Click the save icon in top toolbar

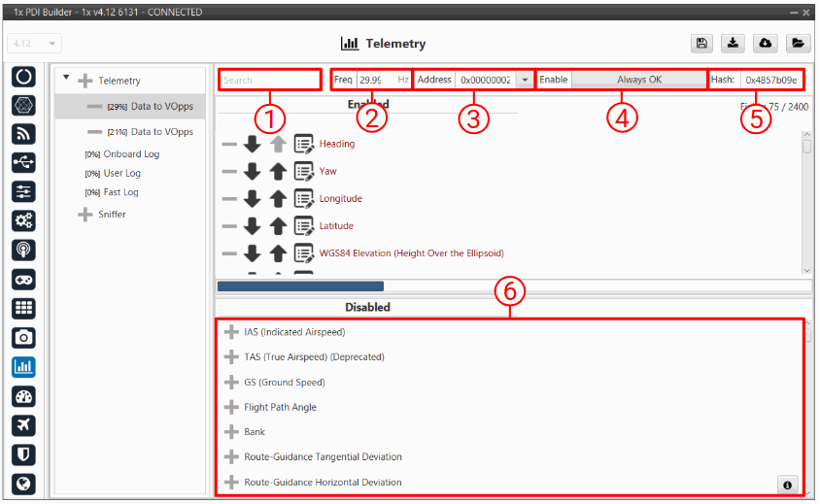coord(700,44)
